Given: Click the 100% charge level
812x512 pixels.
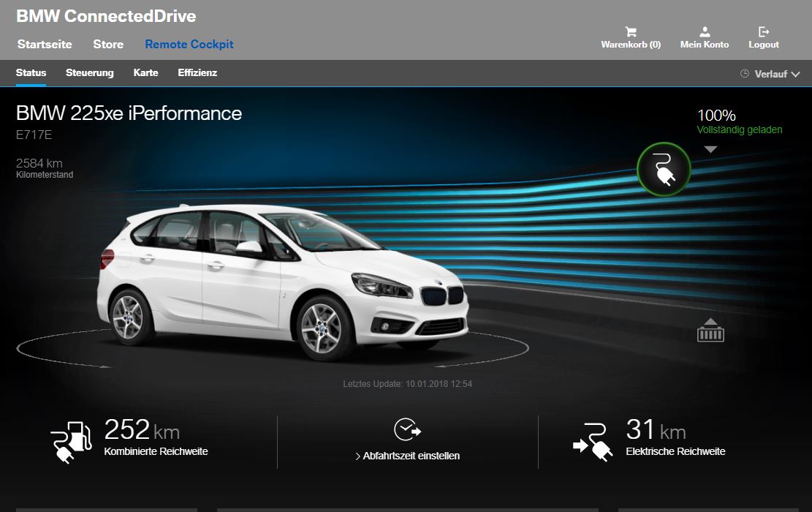Looking at the screenshot, I should point(716,115).
